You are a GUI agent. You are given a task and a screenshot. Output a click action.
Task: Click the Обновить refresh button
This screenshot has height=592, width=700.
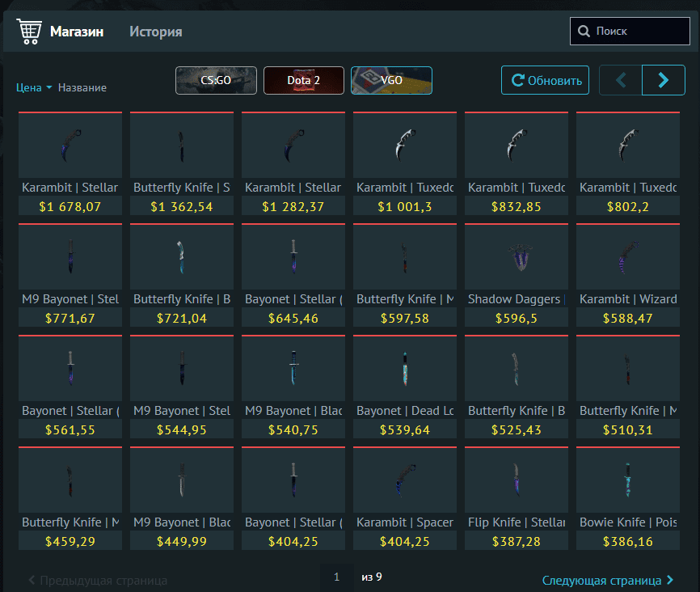(545, 80)
